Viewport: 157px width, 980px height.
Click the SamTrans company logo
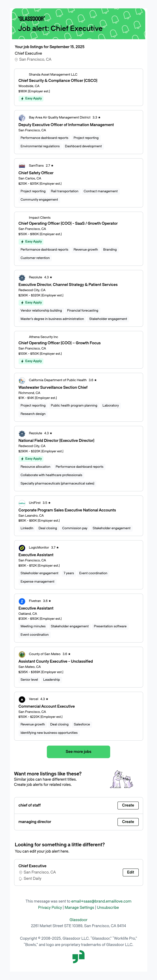click(22, 166)
